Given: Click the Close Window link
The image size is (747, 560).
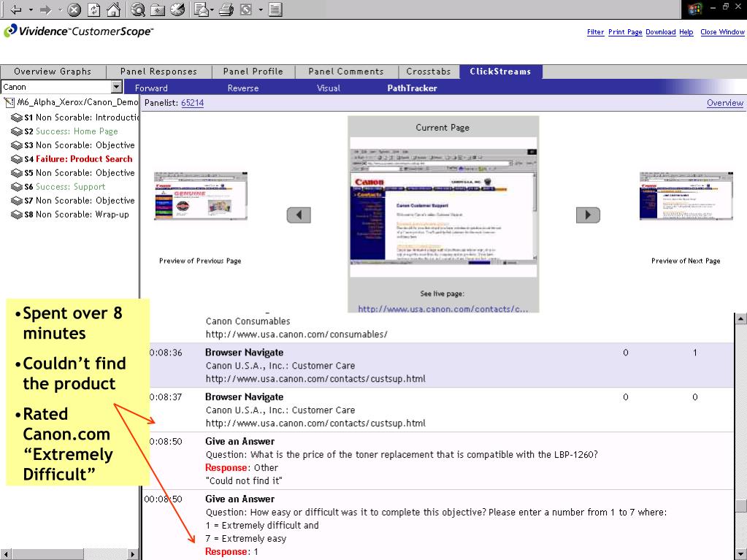Looking at the screenshot, I should (722, 32).
